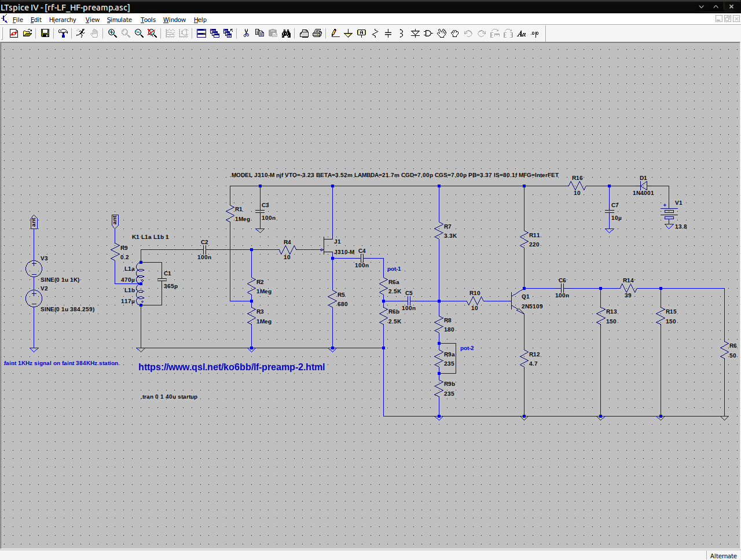Click the pot-2 label
Image resolution: width=741 pixels, height=560 pixels.
point(467,348)
